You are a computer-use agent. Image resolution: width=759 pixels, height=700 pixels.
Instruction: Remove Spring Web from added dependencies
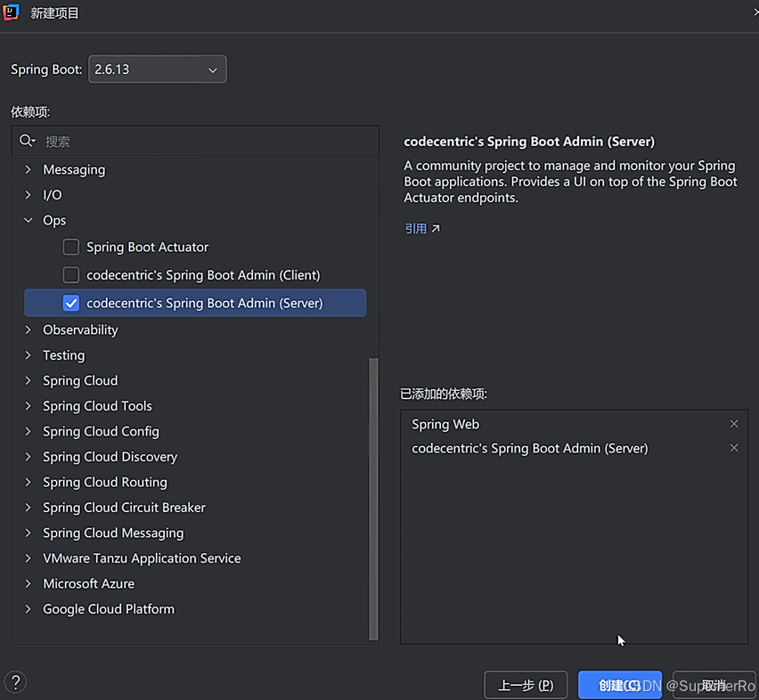(x=734, y=424)
